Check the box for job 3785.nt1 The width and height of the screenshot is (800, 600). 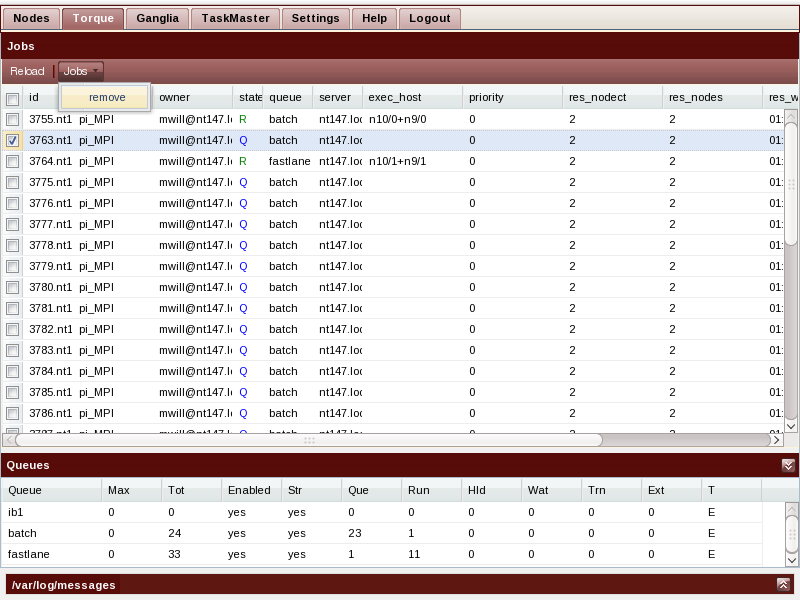click(x=13, y=392)
